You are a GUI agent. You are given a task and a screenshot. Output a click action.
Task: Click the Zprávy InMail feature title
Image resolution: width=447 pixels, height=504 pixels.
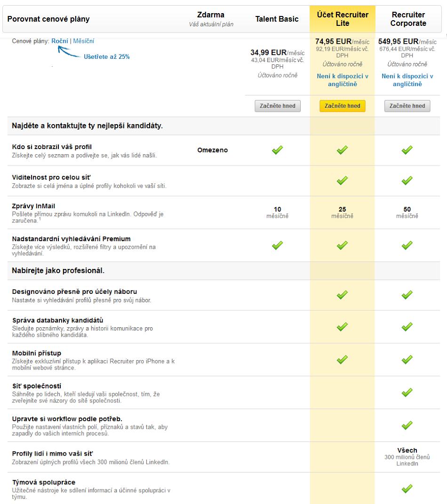(x=33, y=206)
